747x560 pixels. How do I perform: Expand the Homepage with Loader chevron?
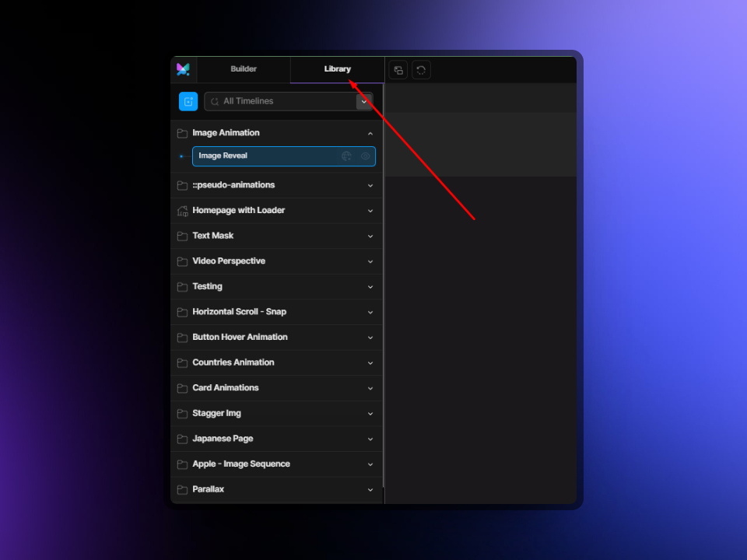pos(370,211)
